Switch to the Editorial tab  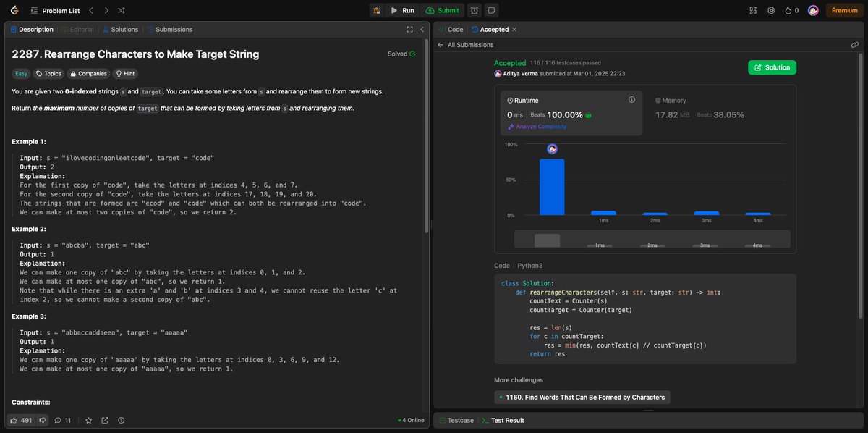pos(77,30)
